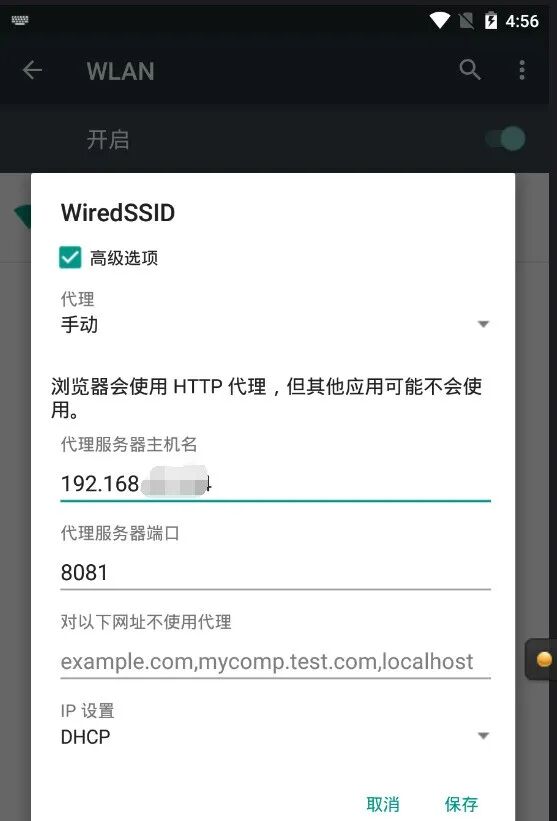Open search with the magnifier icon

470,70
